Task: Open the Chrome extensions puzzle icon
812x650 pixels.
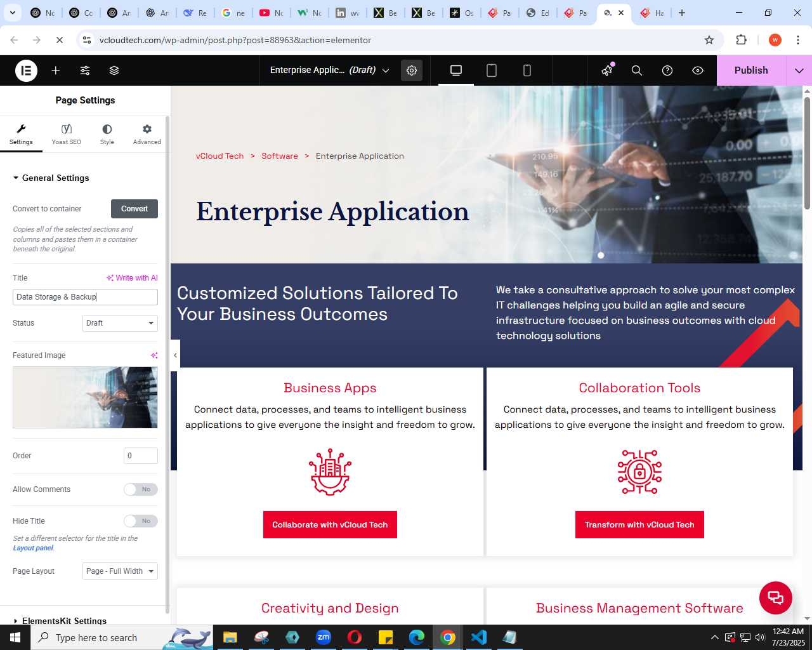Action: tap(741, 40)
